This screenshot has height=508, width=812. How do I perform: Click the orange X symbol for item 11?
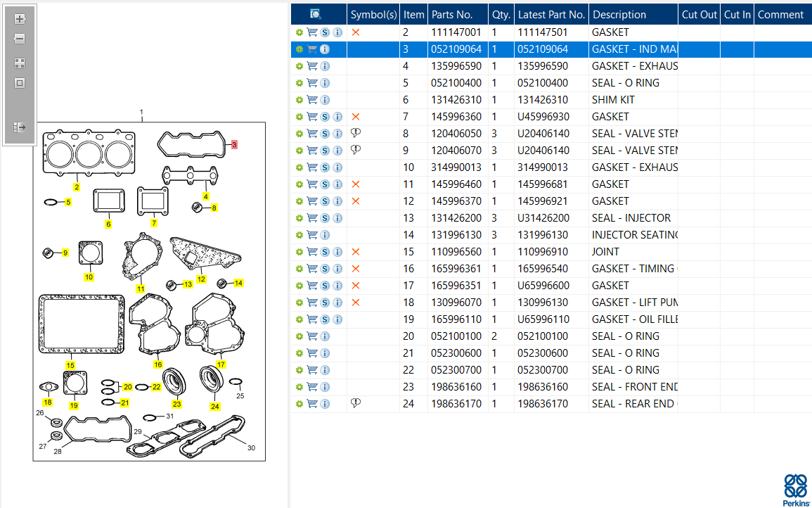point(356,184)
